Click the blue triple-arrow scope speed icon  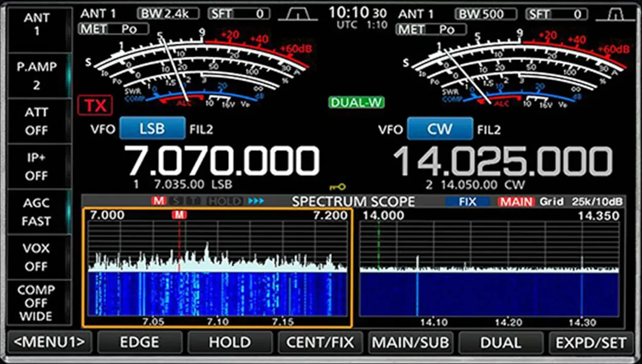coord(256,201)
